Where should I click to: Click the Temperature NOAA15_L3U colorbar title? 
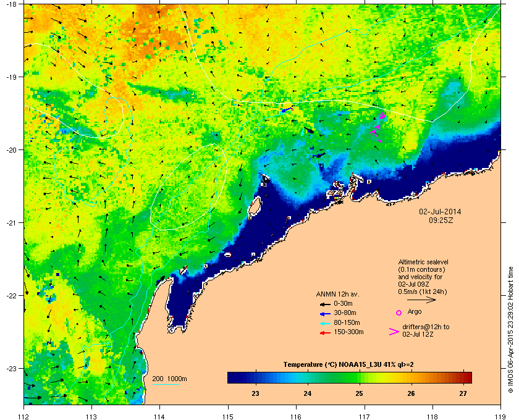coord(348,365)
